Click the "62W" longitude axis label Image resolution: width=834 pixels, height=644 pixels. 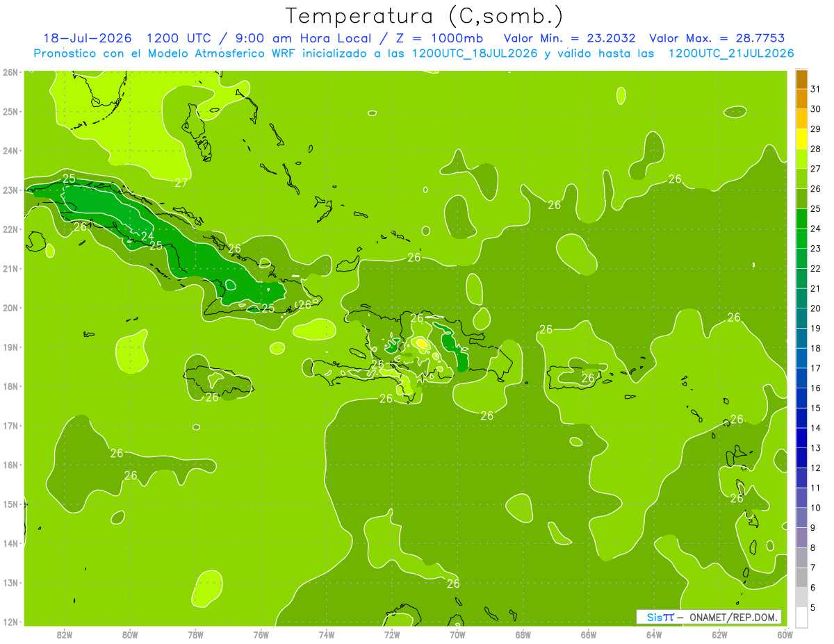click(x=719, y=634)
